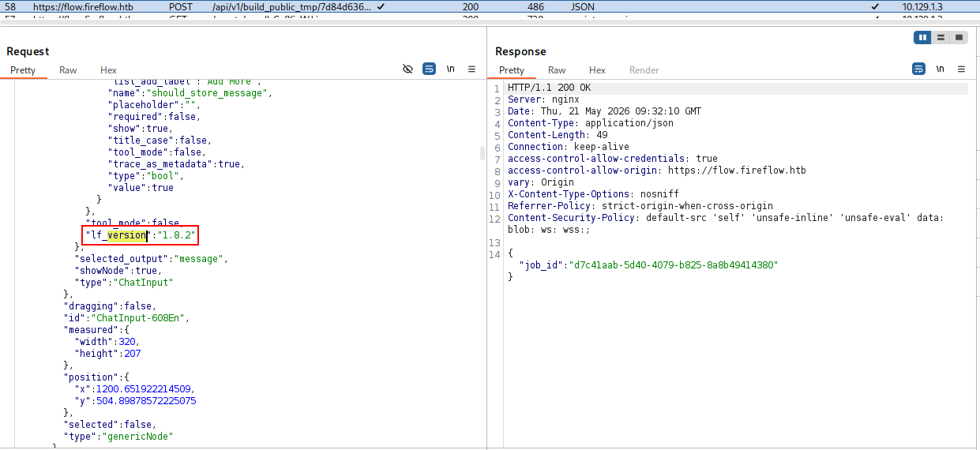The image size is (980, 450).
Task: Select history row 58 POST request
Action: 490,6
